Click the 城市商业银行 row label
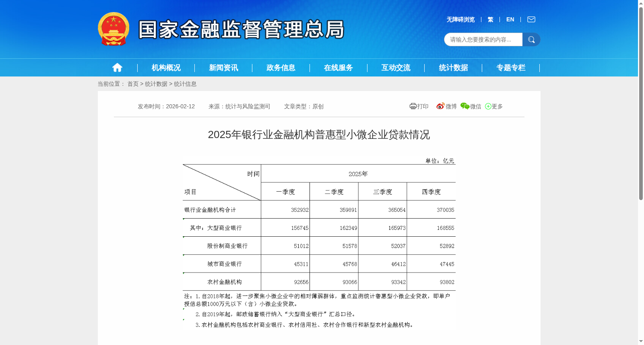Viewport: 644px width, 345px height. click(x=225, y=264)
